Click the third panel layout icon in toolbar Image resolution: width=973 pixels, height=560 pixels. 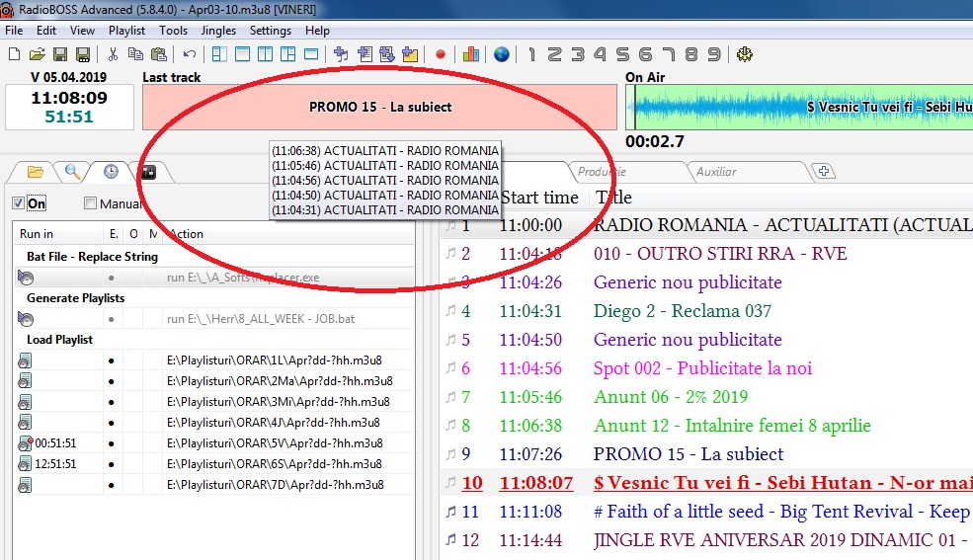[x=265, y=54]
